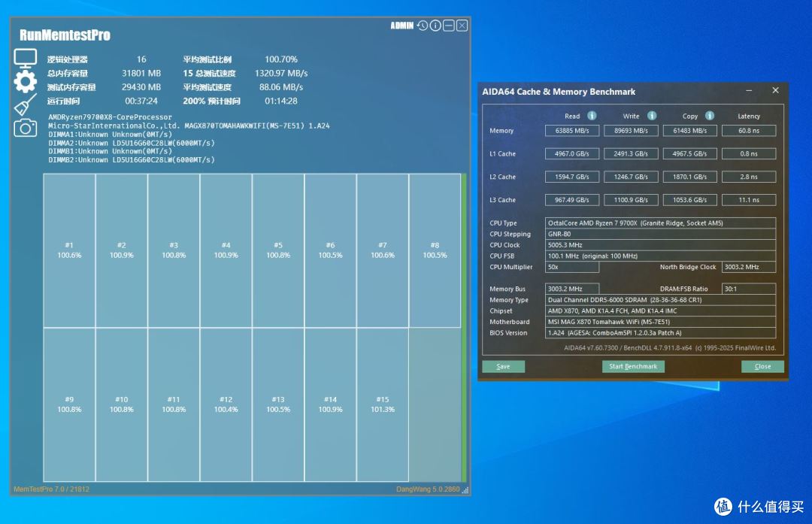Click Memory Read value 63885 MB/s
This screenshot has height=524, width=812.
[x=571, y=131]
